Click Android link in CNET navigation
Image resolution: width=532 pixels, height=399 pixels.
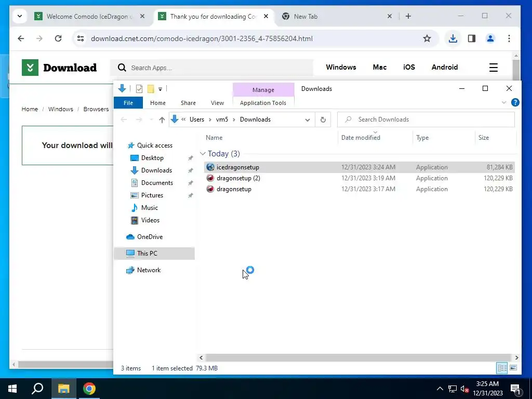tap(445, 67)
